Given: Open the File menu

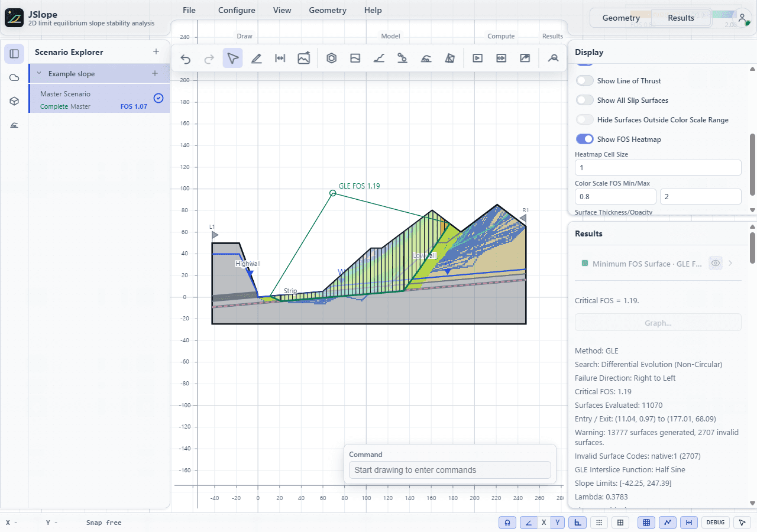Looking at the screenshot, I should coord(189,10).
